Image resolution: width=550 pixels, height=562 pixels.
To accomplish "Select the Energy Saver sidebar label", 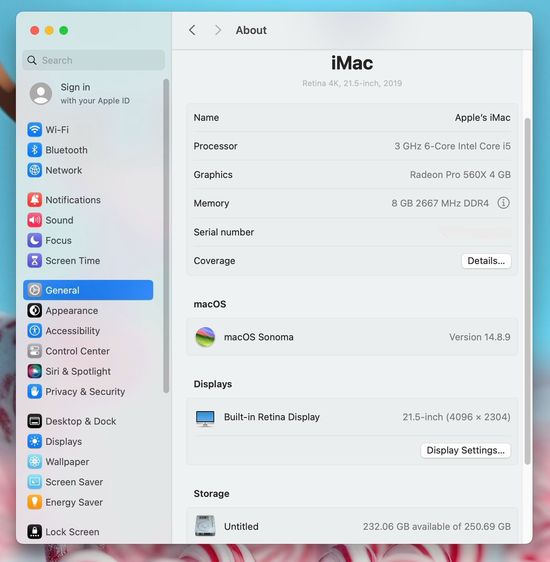I will pos(74,502).
